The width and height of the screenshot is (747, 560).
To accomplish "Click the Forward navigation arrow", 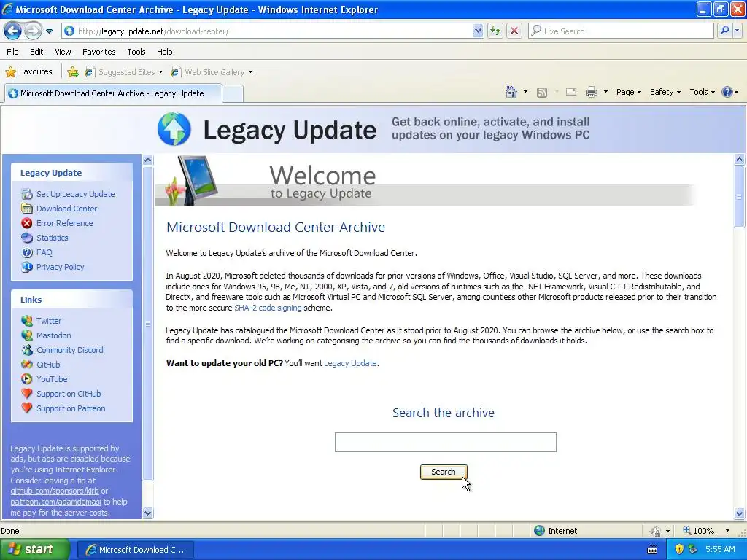I will (x=33, y=31).
